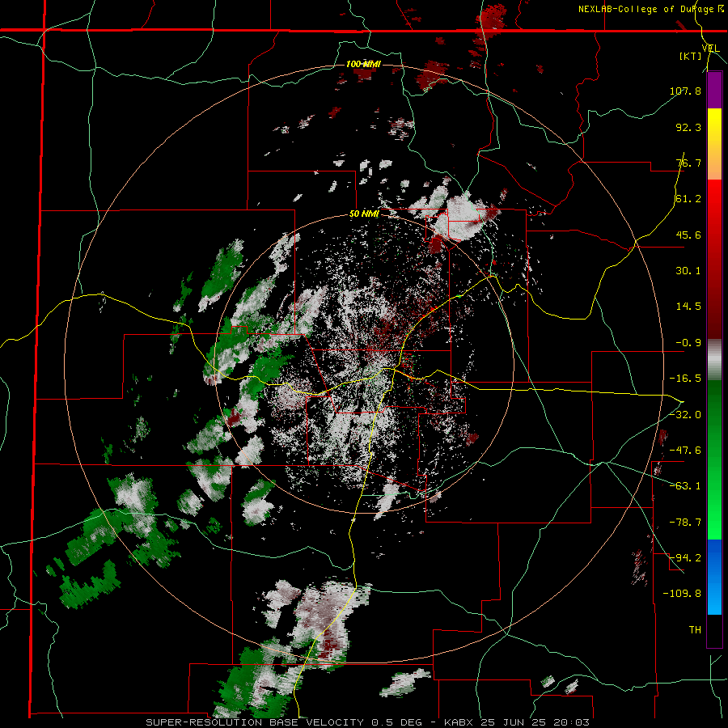Click the -78.7 legend value
Image resolution: width=728 pixels, height=728 pixels.
click(x=685, y=523)
